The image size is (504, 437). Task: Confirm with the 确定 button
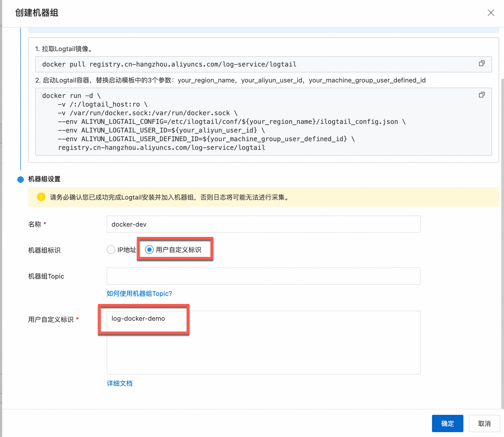(x=447, y=423)
